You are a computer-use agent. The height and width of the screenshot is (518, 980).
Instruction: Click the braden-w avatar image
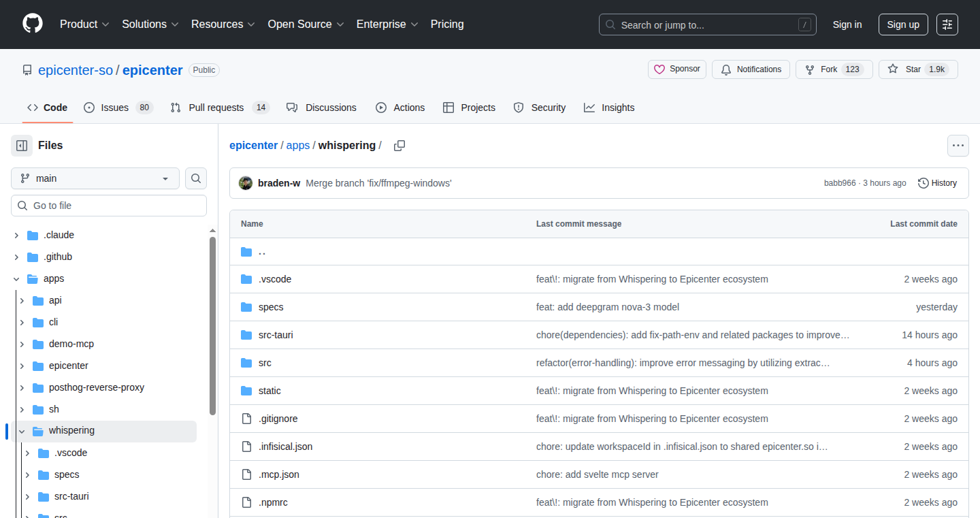click(246, 183)
